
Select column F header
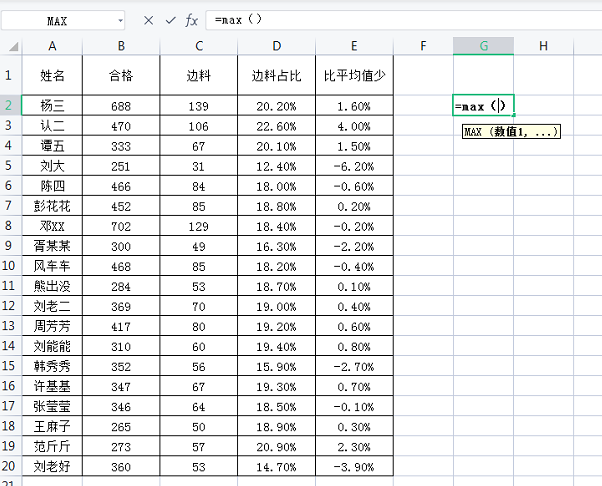coord(423,46)
